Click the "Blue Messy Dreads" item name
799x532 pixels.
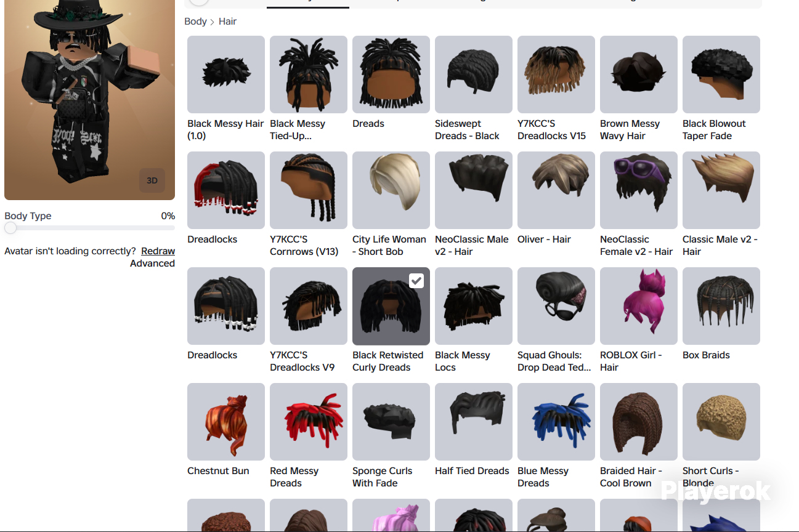pos(543,477)
